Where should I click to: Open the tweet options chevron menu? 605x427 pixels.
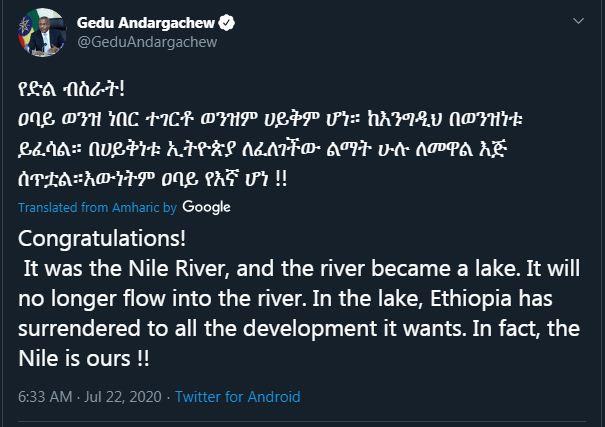pos(577,21)
